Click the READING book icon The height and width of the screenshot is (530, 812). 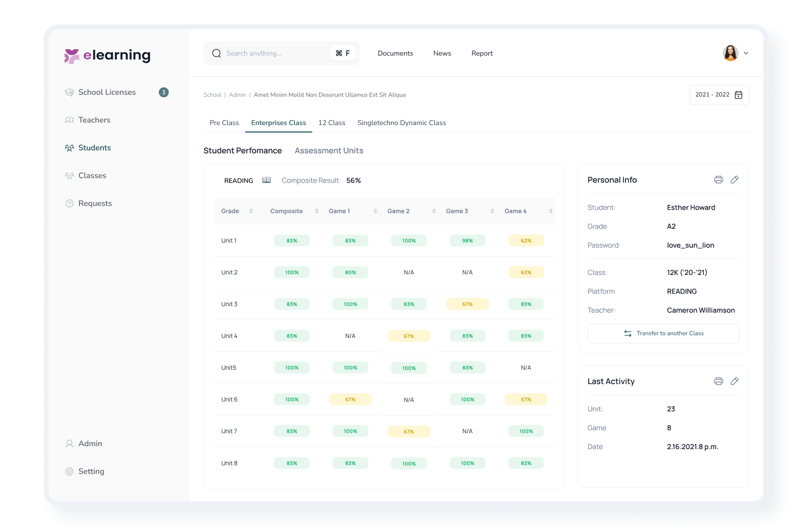coord(267,180)
